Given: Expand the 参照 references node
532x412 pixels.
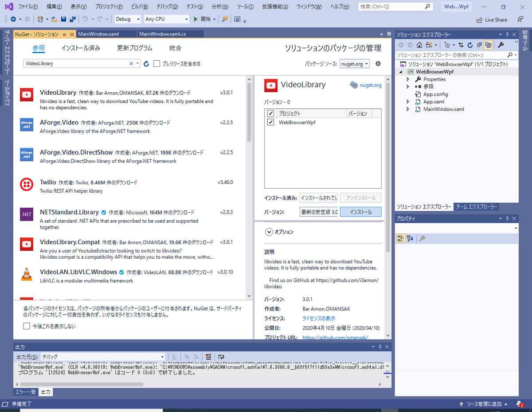Looking at the screenshot, I should coord(408,87).
